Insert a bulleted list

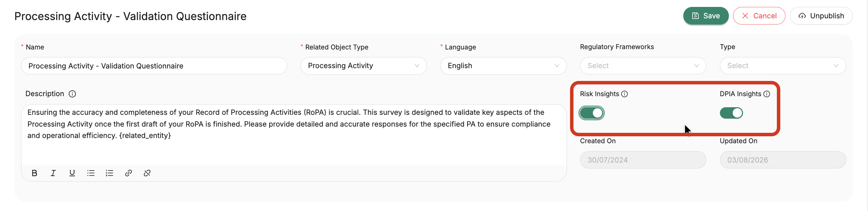[91, 173]
